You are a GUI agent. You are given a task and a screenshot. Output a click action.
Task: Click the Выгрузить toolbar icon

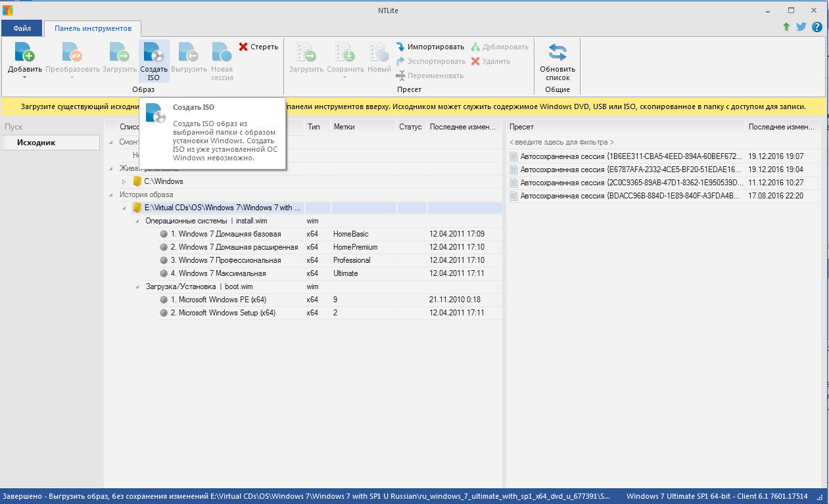(189, 52)
